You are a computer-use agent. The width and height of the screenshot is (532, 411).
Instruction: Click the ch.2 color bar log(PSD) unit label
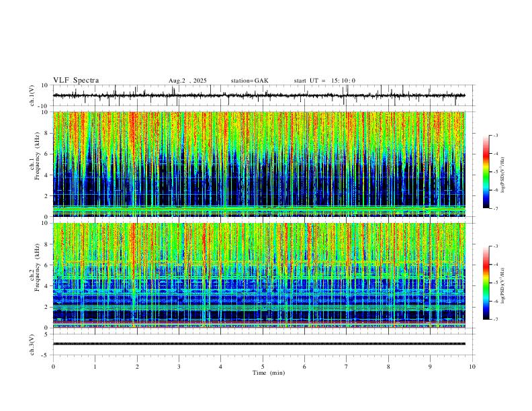coord(502,285)
